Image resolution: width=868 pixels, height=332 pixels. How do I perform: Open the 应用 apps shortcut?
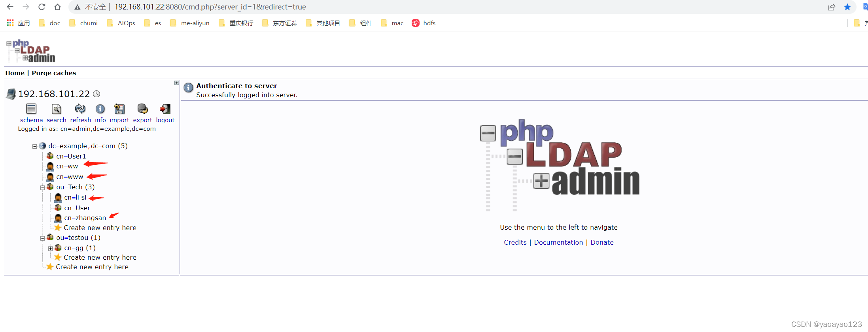tap(18, 23)
